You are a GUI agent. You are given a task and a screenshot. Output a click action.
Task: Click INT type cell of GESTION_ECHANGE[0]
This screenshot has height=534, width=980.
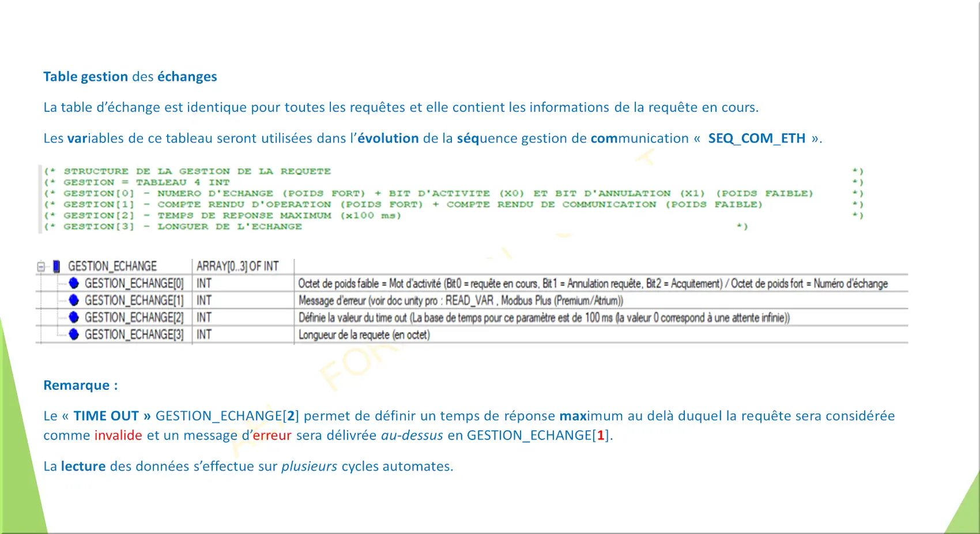point(204,283)
